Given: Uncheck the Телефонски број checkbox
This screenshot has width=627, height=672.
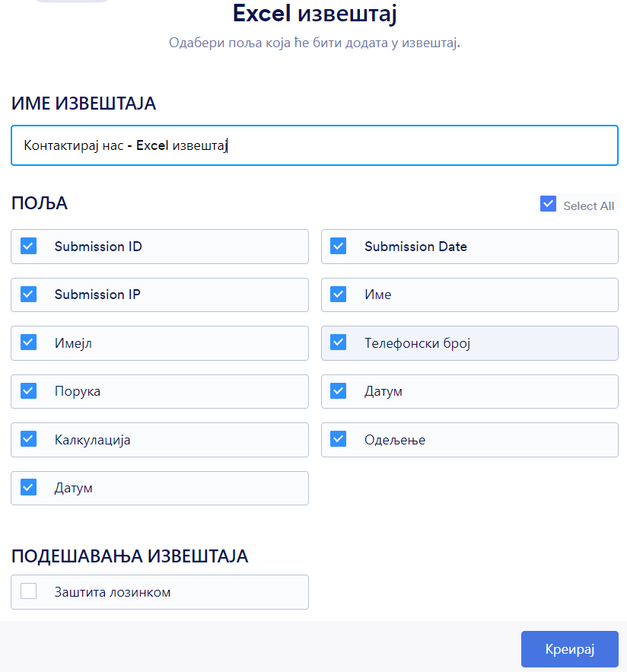Looking at the screenshot, I should tap(339, 342).
